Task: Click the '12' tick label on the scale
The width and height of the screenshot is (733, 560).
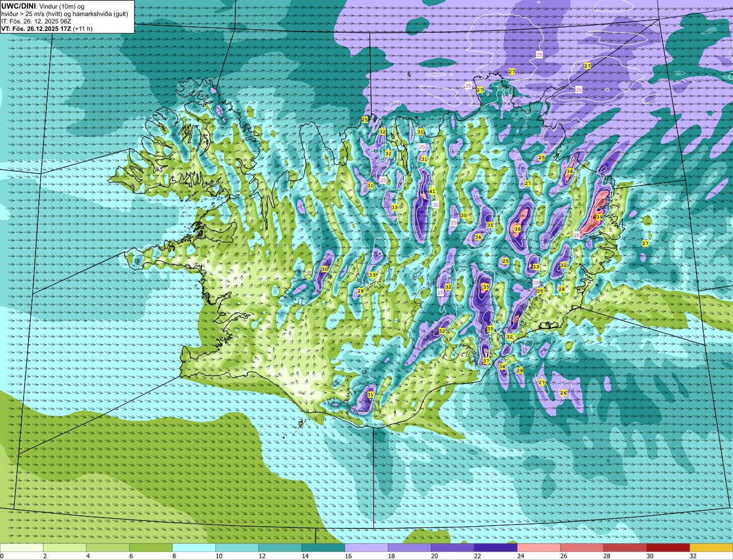Action: tap(262, 556)
